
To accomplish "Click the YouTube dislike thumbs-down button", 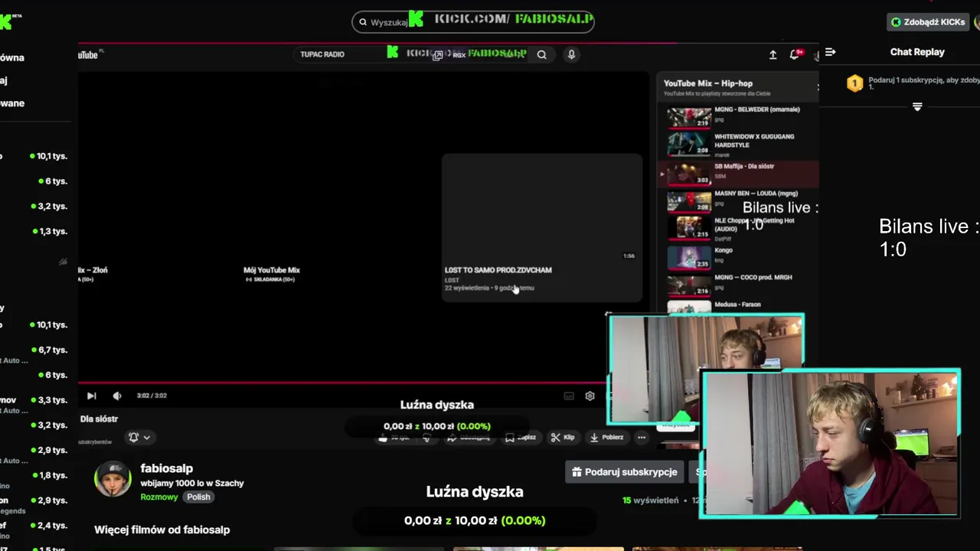I will (426, 438).
